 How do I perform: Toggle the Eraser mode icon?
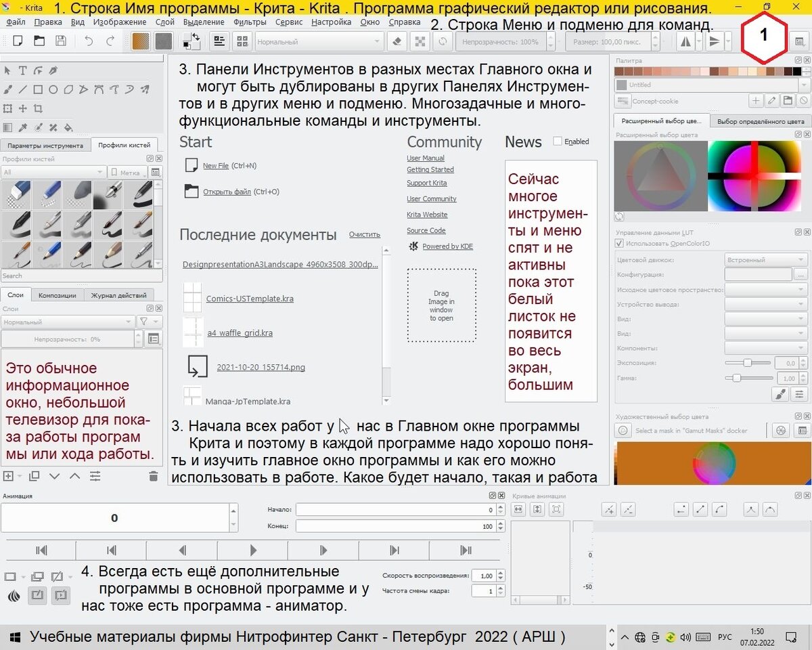[x=398, y=41]
